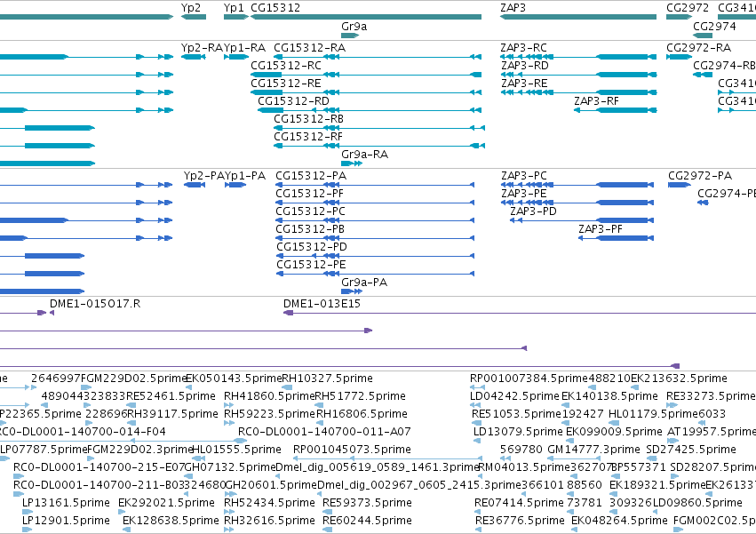
Task: Click the DME1-013E15 clone label
Action: [322, 304]
